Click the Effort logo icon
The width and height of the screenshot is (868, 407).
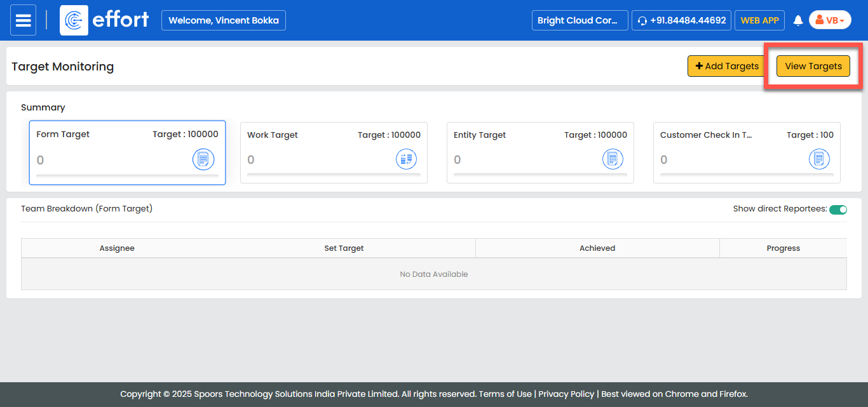pos(74,20)
